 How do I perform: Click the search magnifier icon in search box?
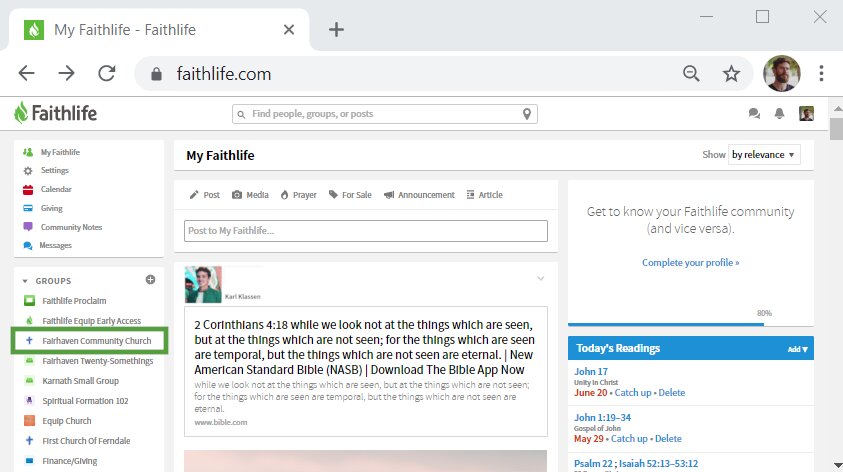click(241, 115)
